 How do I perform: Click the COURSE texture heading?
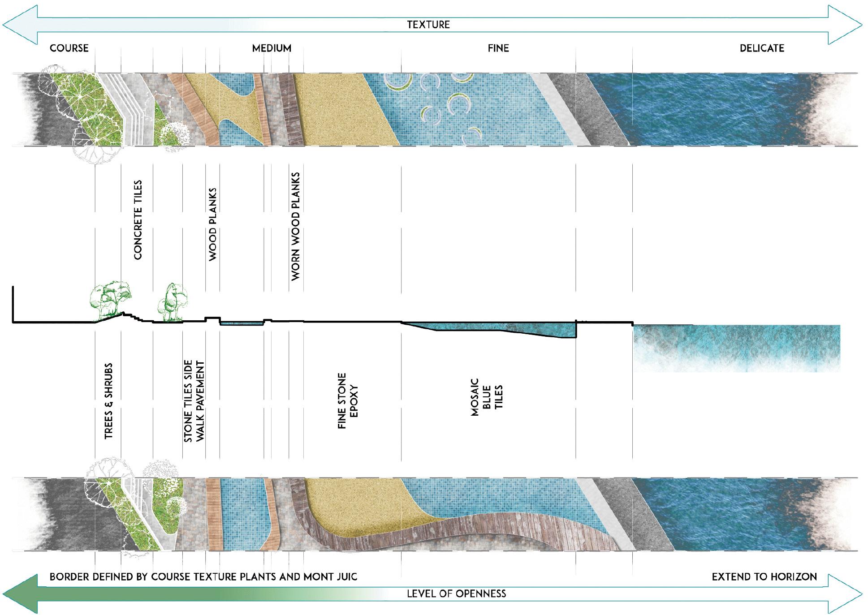tap(69, 48)
